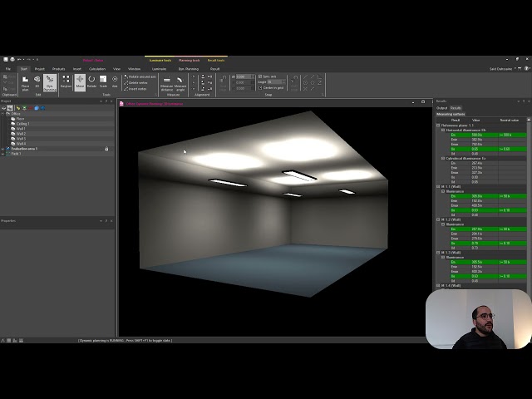
Task: Toggle the Center in grid checkbox
Action: coord(260,88)
